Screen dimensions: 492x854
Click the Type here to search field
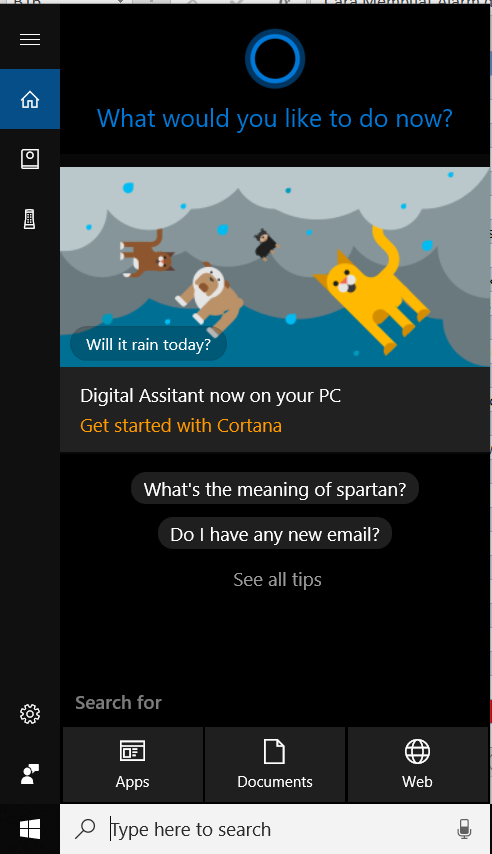coord(275,829)
